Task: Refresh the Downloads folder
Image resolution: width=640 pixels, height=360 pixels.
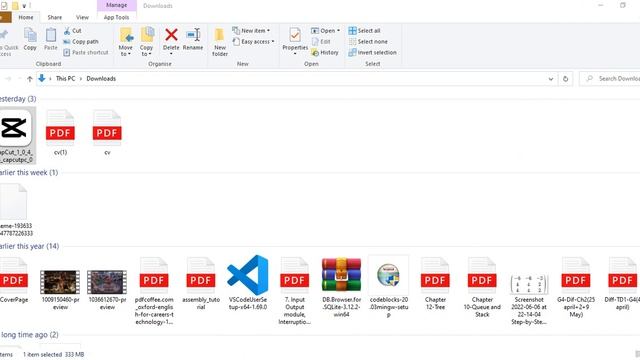Action: coord(565,79)
